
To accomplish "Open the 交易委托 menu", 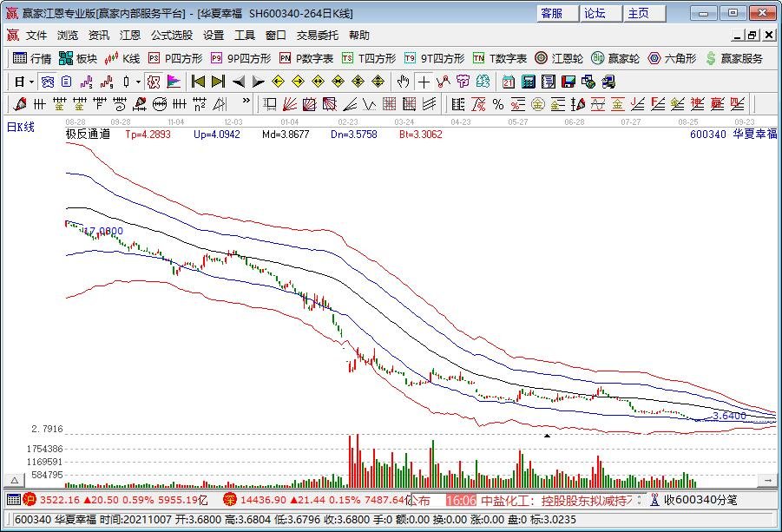I will click(318, 36).
